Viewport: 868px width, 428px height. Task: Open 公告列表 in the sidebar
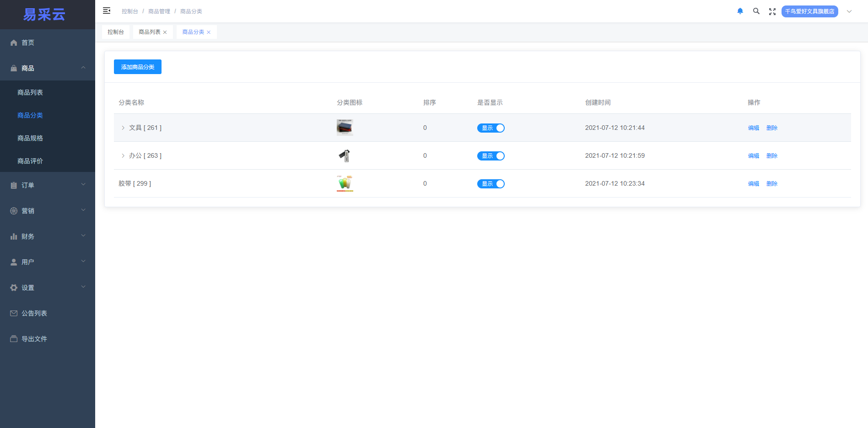[34, 313]
